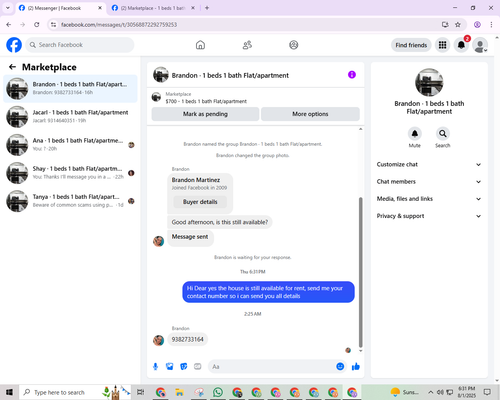Click the Facebook logo icon
This screenshot has width=500, height=400.
[x=14, y=45]
